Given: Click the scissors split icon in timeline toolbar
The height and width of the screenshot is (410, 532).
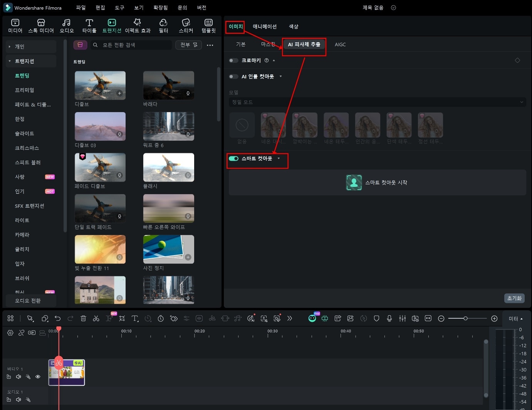Looking at the screenshot, I should [96, 318].
